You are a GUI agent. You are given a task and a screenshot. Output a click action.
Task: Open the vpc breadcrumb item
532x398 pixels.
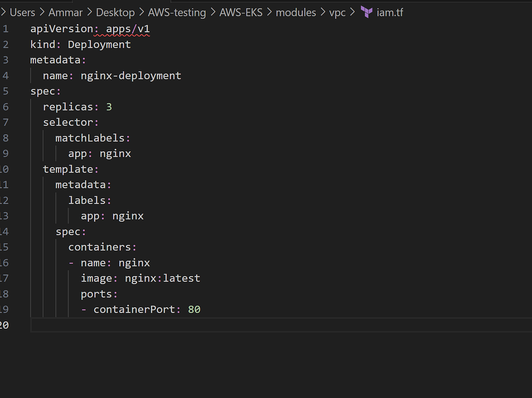337,12
